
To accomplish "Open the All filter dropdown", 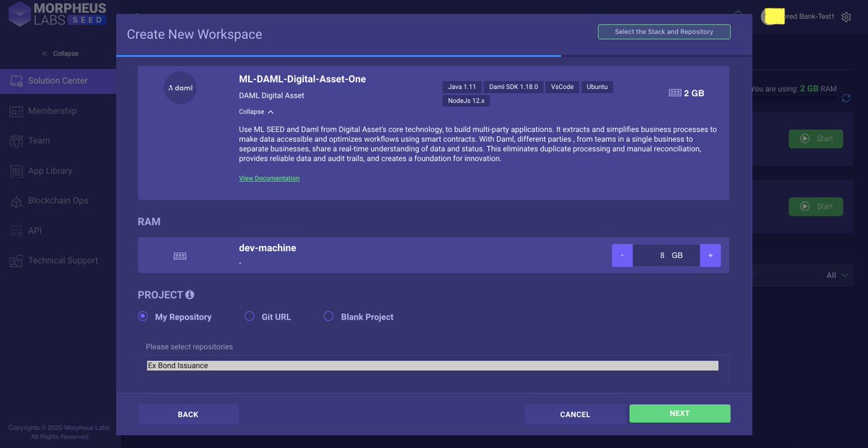I will (838, 275).
